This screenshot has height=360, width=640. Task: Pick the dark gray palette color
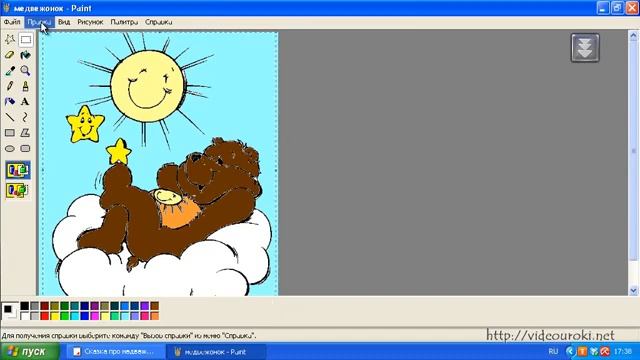pos(35,306)
